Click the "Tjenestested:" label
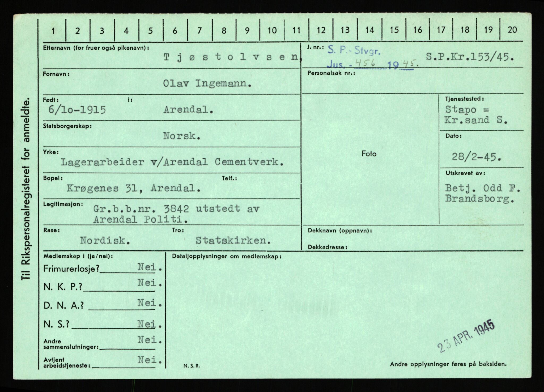The image size is (544, 392). [x=465, y=99]
